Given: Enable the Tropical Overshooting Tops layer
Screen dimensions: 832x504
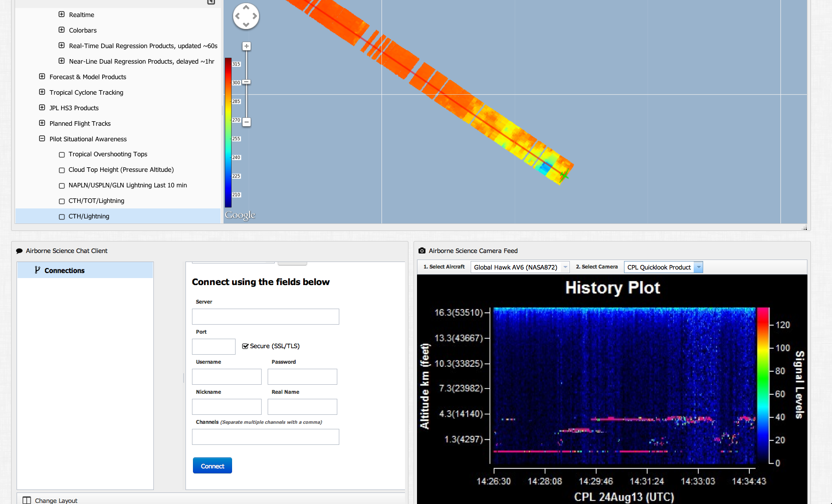Looking at the screenshot, I should pos(62,155).
